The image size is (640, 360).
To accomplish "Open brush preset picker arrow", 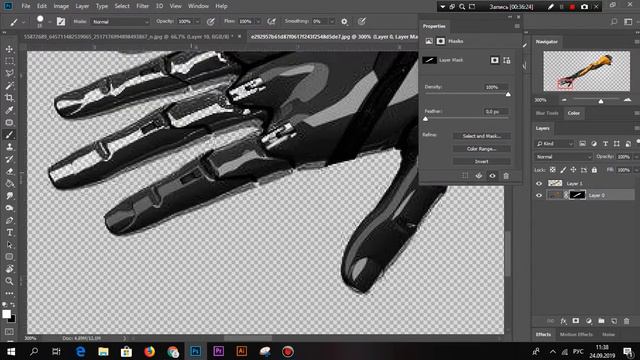I will (49, 22).
